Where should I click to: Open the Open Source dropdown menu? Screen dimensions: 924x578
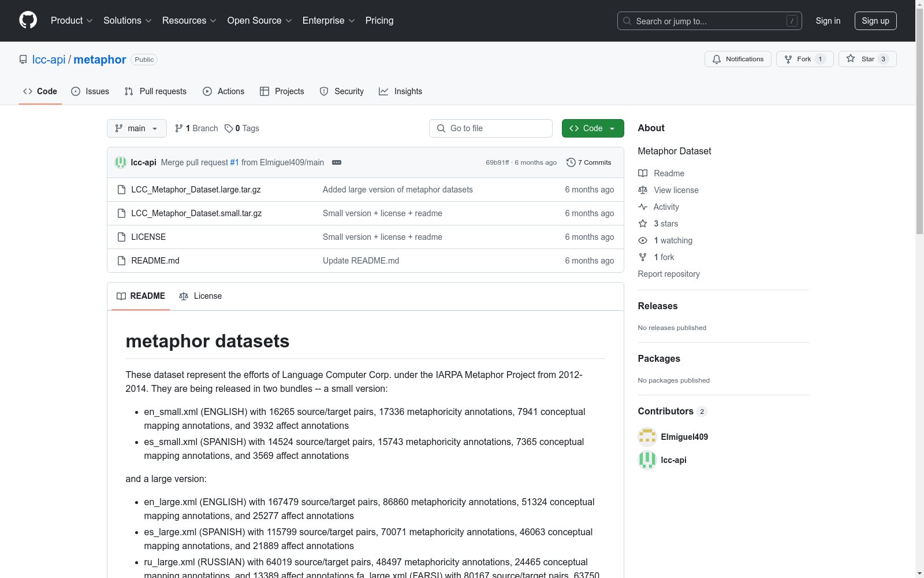260,20
